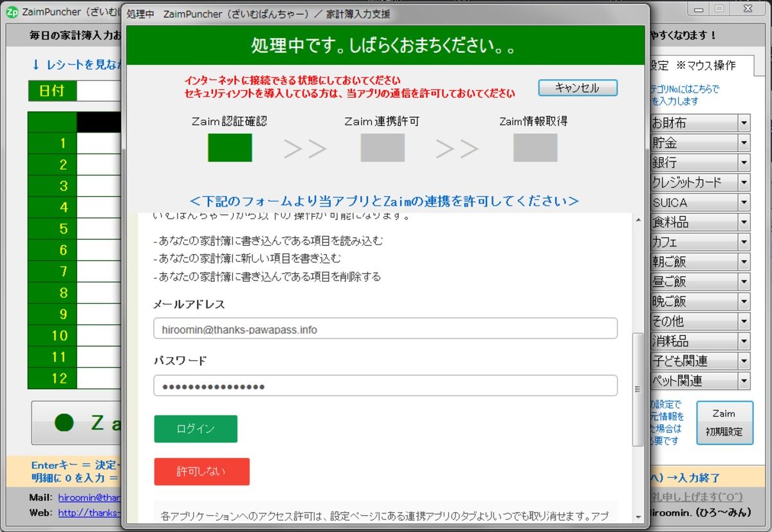This screenshot has width=772, height=532.
Task: Click the red 許可しない button
Action: [x=201, y=472]
